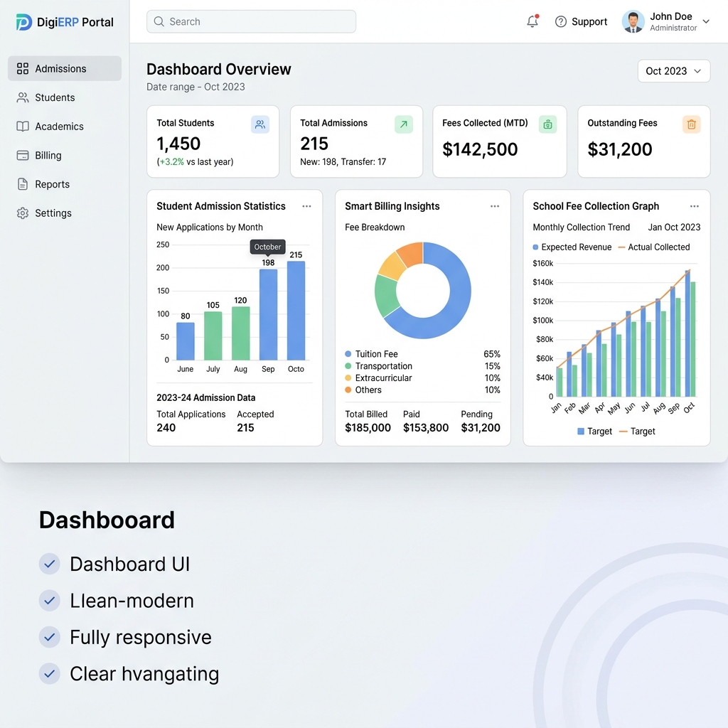
Task: Open the notification bell
Action: [x=532, y=21]
